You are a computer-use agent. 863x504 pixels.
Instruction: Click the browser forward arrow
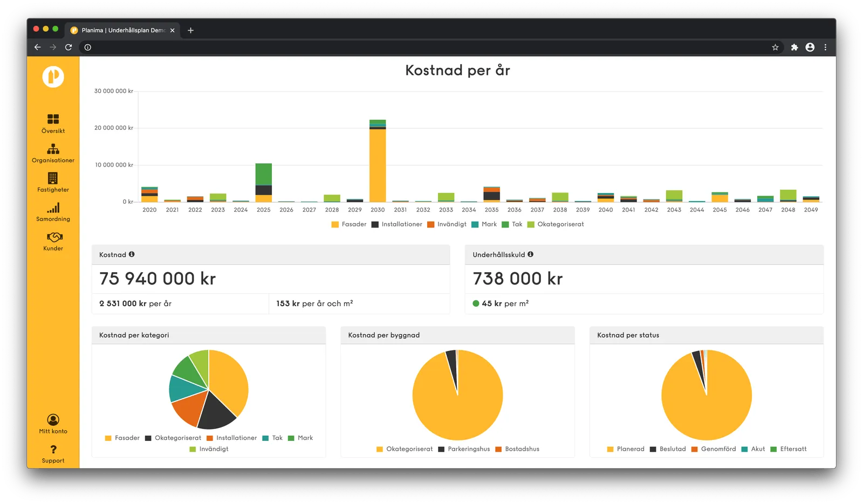pyautogui.click(x=53, y=47)
